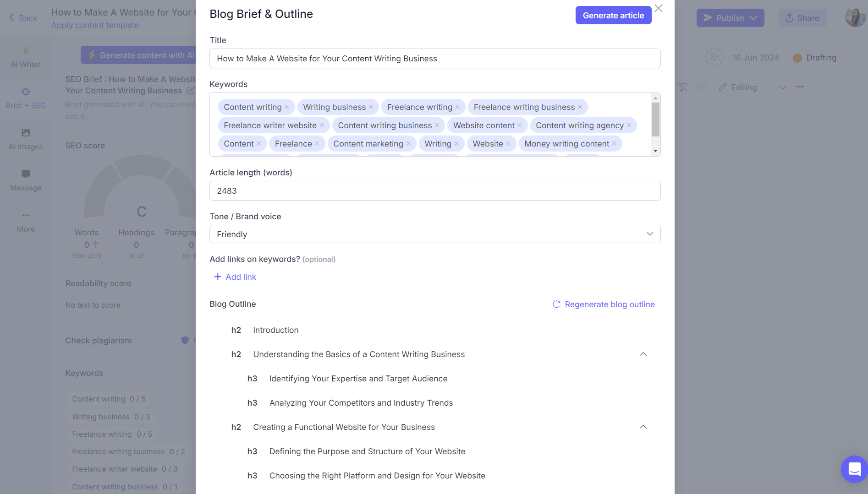Viewport: 868px width, 494px height.
Task: Open the Editing mode dropdown
Action: point(783,87)
